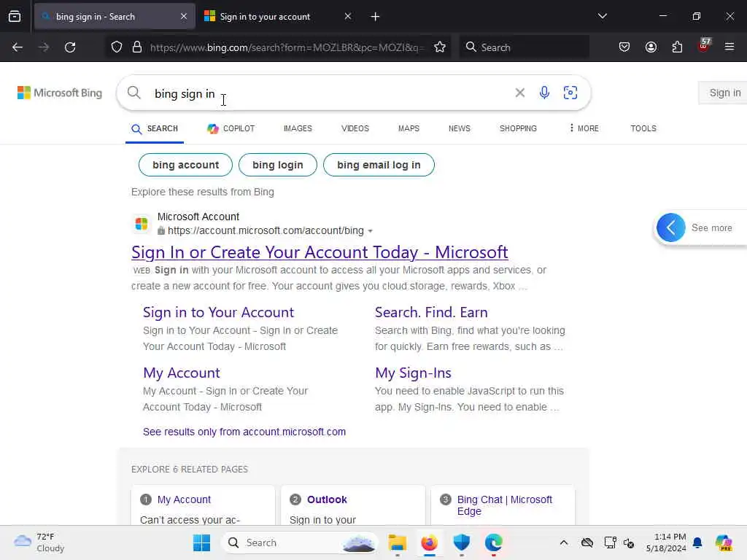Open the Save to Pocket icon
The height and width of the screenshot is (560, 747).
[x=624, y=47]
